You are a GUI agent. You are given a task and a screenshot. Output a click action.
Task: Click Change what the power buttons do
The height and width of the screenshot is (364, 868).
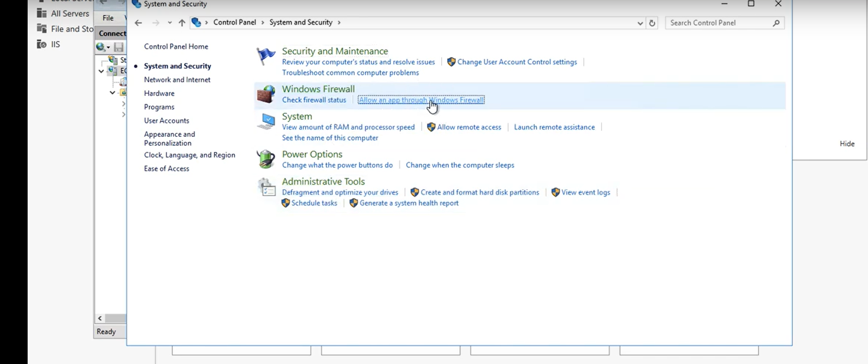coord(337,165)
